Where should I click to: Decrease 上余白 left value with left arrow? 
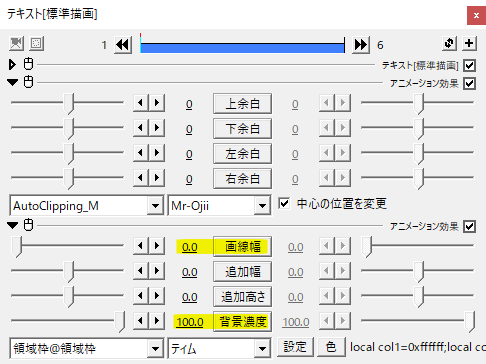click(x=141, y=103)
